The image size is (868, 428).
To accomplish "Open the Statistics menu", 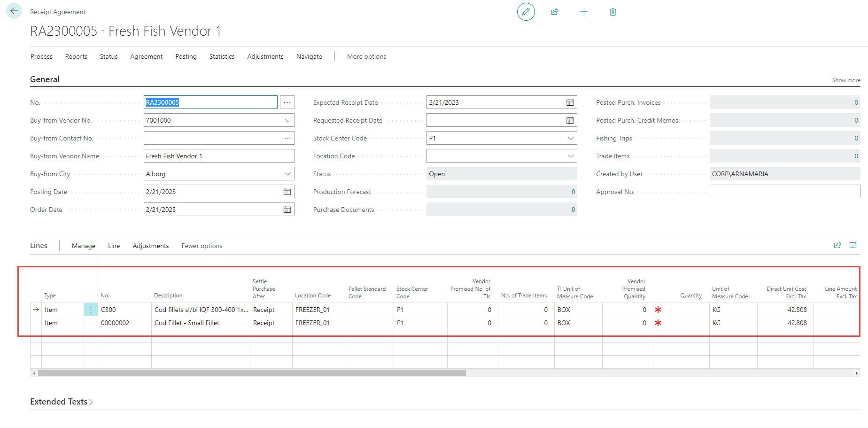I will point(222,56).
